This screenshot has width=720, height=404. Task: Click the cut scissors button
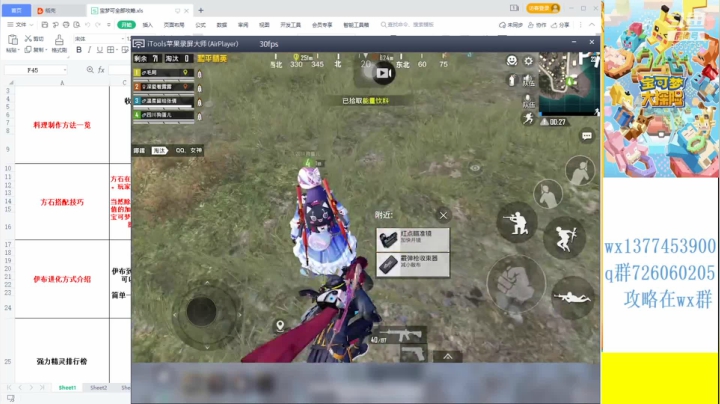click(34, 39)
